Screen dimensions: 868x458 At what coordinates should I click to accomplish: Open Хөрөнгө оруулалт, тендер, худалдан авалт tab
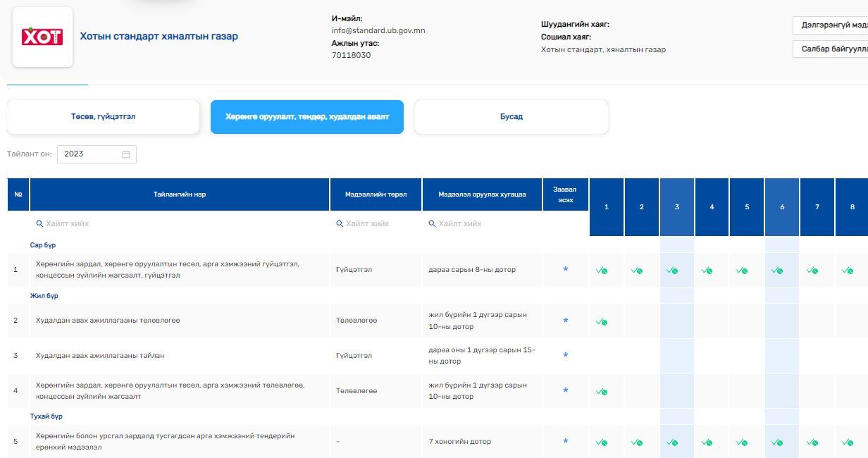coord(307,117)
